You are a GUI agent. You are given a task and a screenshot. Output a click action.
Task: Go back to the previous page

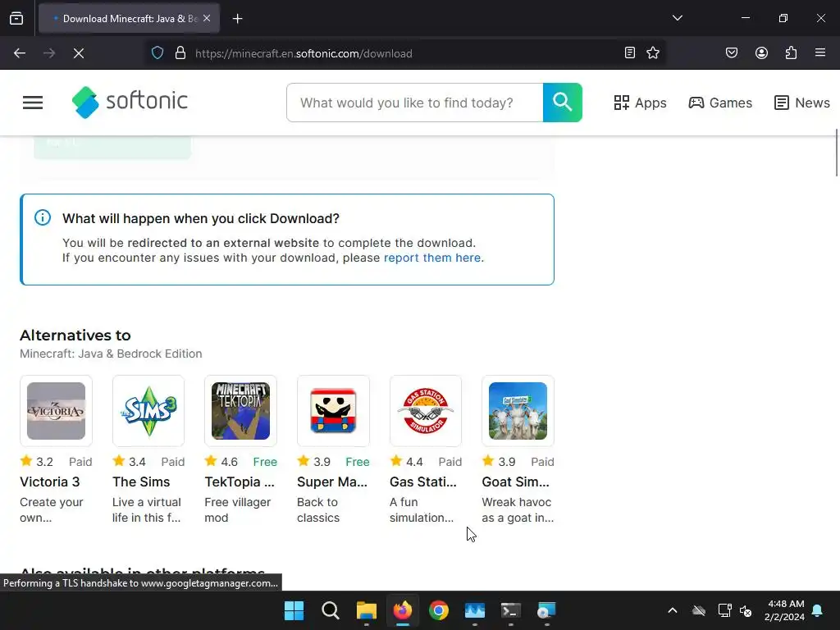pos(20,53)
